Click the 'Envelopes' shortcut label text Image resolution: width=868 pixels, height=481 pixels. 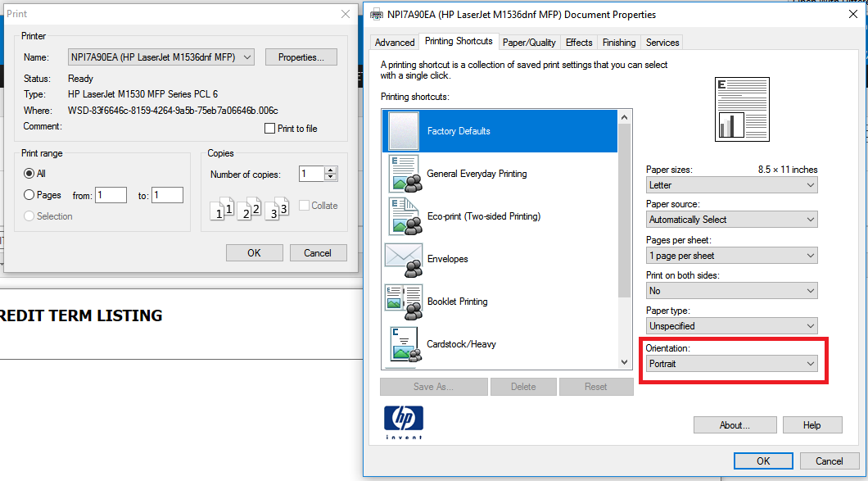tap(447, 259)
